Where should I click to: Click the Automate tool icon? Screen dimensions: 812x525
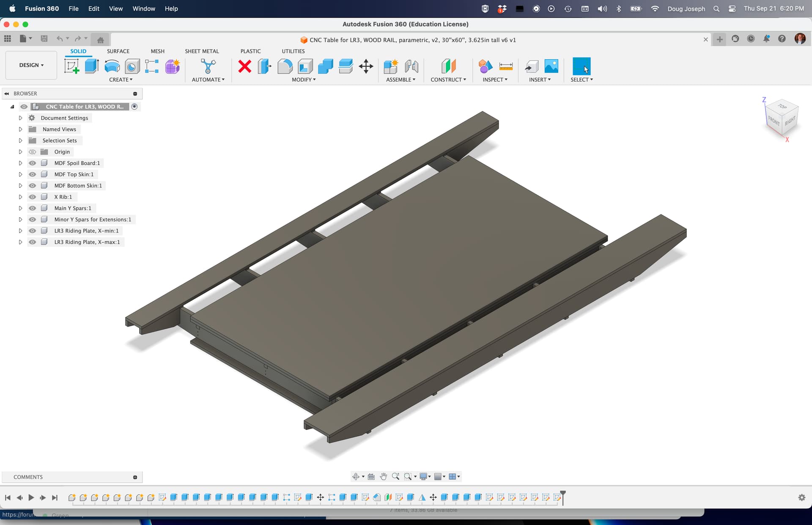coord(208,66)
